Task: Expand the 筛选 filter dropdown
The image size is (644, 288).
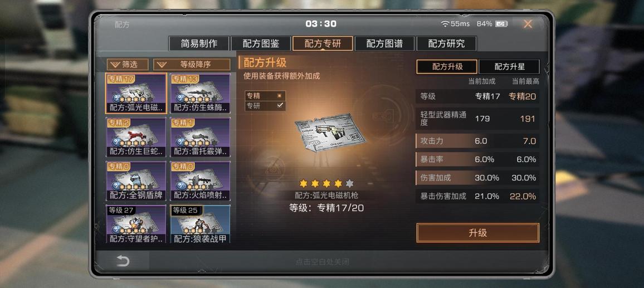Action: [128, 65]
